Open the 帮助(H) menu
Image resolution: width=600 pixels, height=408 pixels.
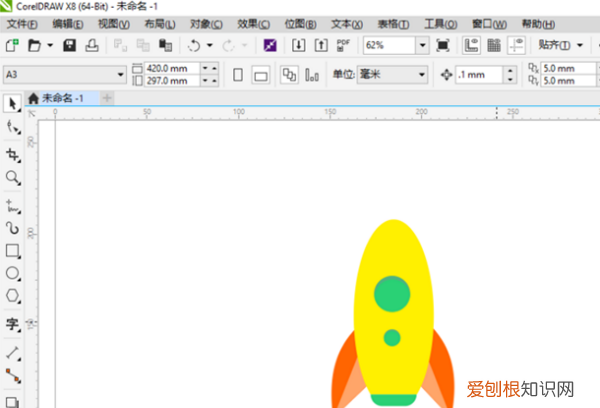538,24
